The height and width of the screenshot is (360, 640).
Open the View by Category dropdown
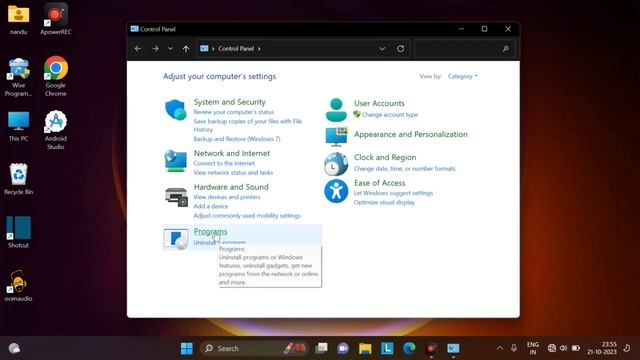462,76
